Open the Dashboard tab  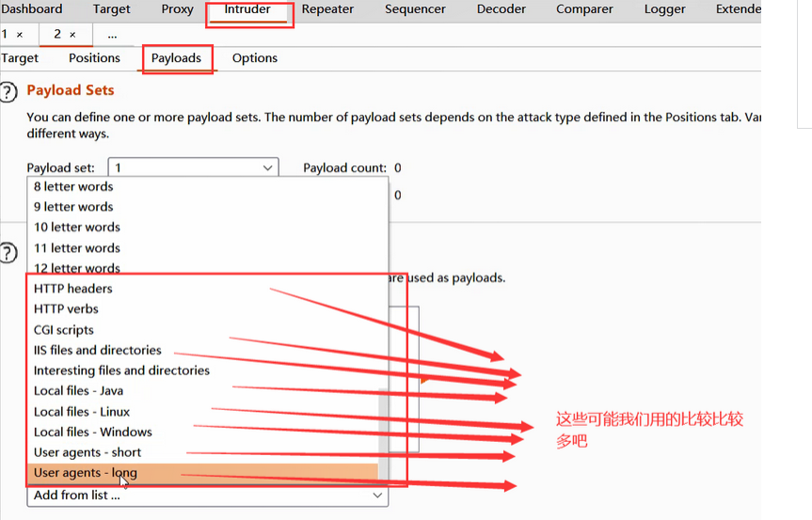pos(32,8)
